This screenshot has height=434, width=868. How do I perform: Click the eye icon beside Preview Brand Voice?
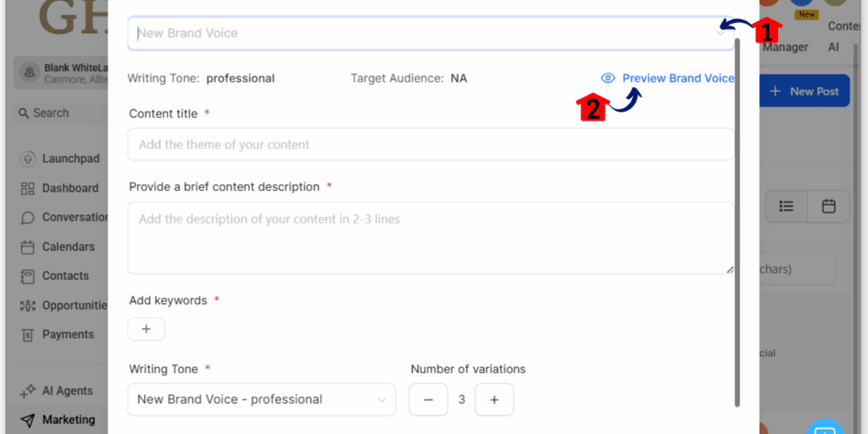[x=608, y=78]
